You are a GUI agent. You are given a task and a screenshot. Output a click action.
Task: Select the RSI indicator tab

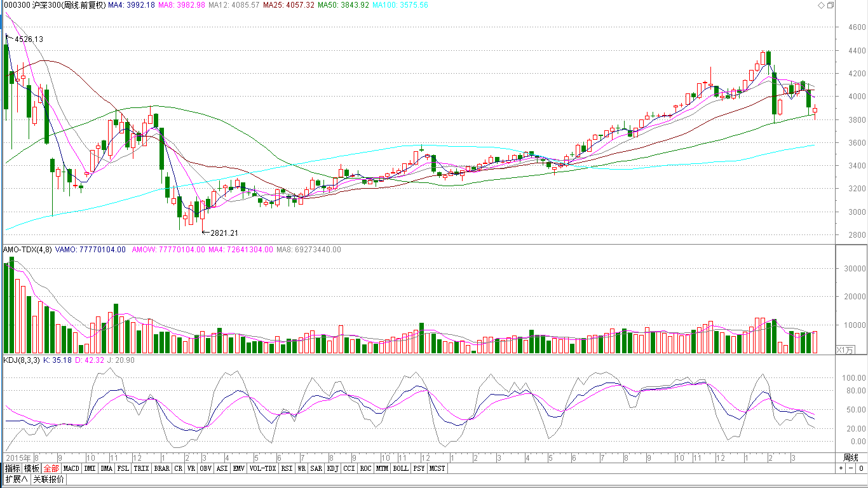[x=287, y=468]
